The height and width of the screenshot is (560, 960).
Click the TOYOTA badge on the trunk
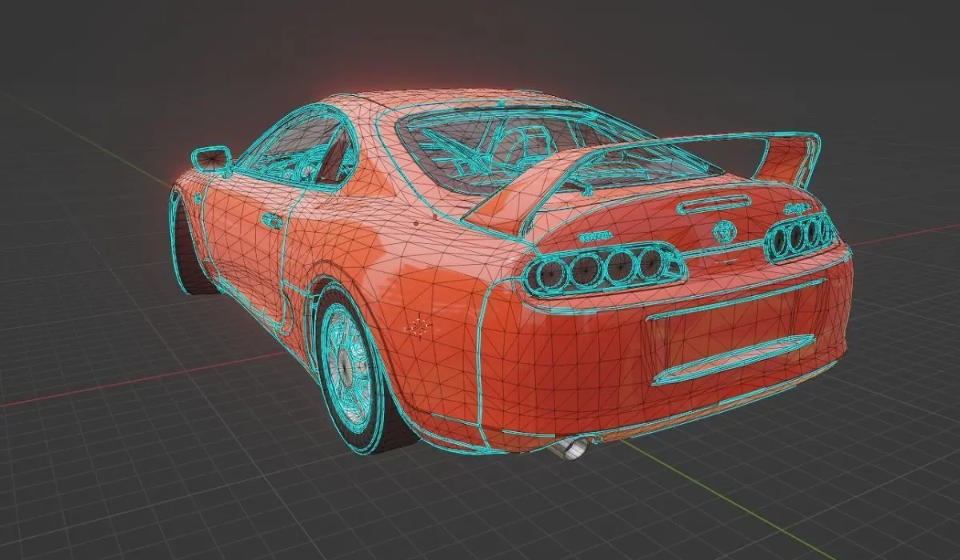point(594,237)
